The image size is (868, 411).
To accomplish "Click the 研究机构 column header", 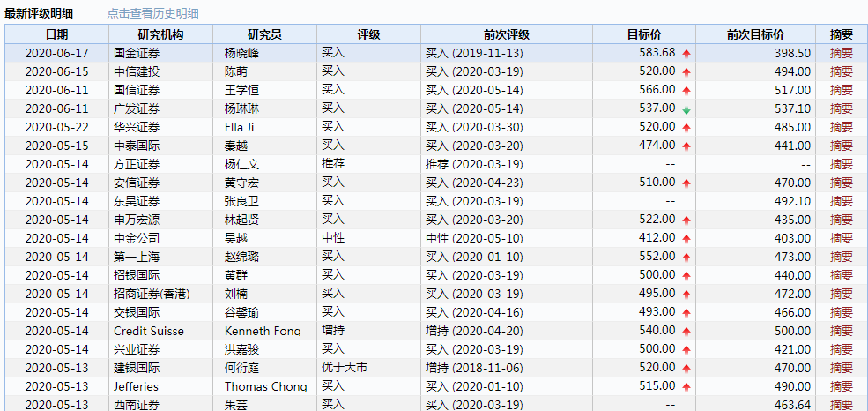I will pos(160,34).
